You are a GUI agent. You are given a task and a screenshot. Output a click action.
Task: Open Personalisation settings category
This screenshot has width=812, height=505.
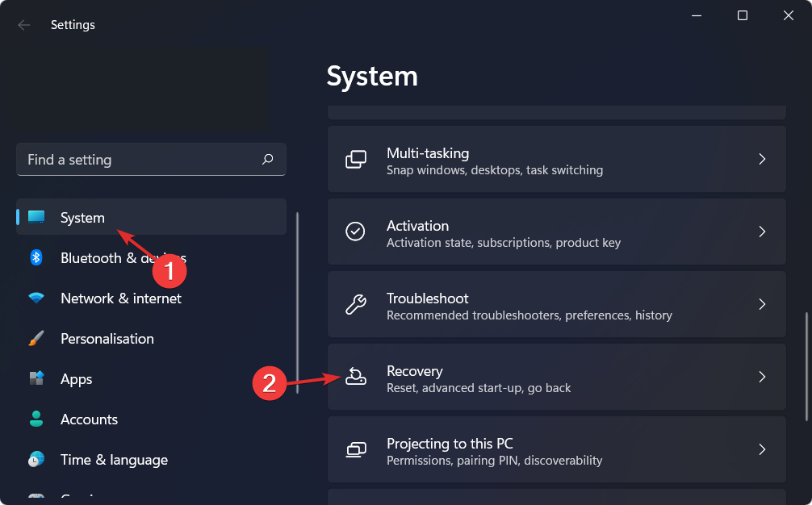[x=107, y=339]
